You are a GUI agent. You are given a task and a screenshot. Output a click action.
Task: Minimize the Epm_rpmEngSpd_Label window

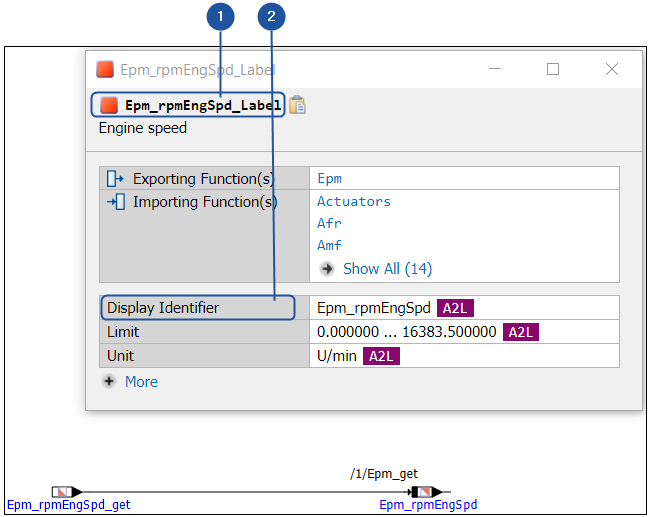pyautogui.click(x=495, y=69)
